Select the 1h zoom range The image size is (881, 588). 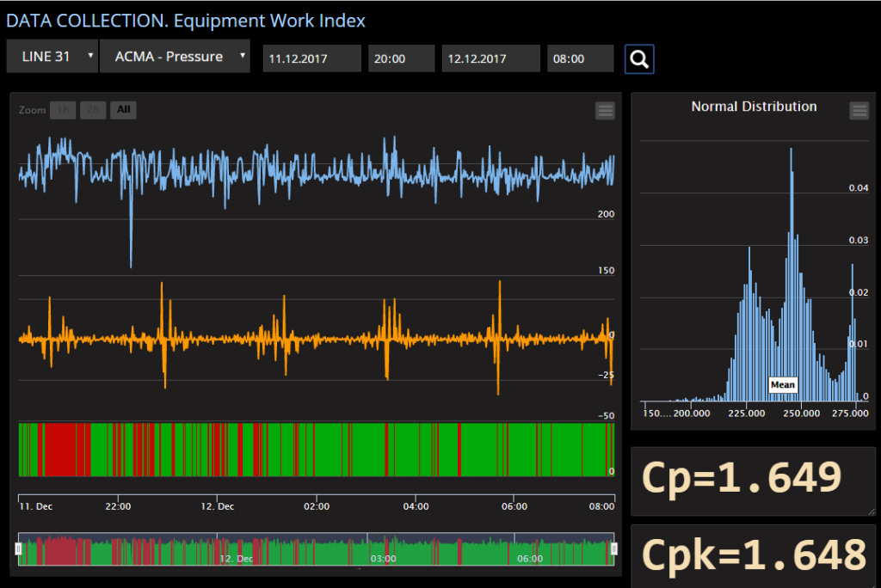pyautogui.click(x=62, y=110)
